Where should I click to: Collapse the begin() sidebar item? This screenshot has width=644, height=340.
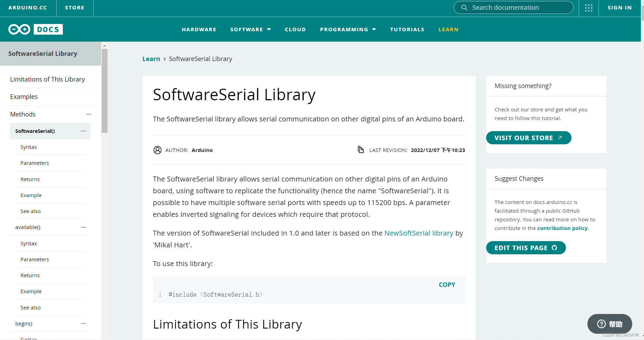pos(83,323)
